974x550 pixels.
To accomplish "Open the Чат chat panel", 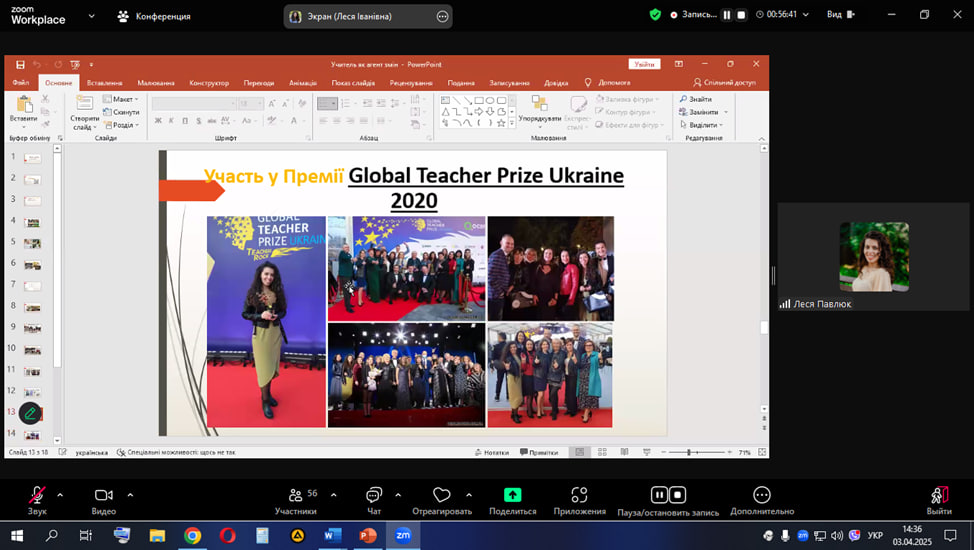I will (x=374, y=496).
